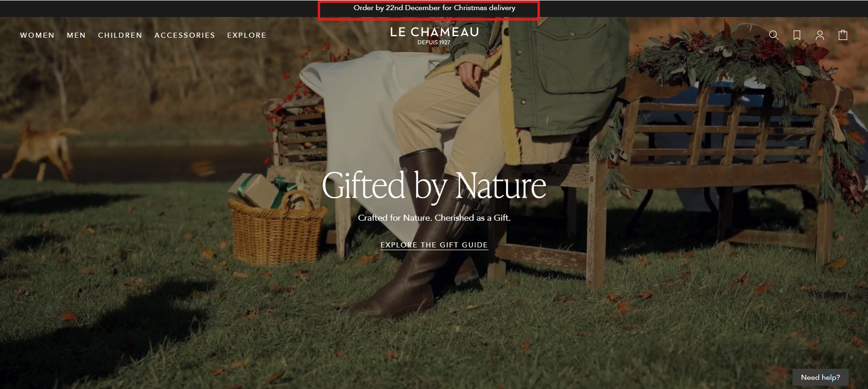Open the Need help? chat button
Viewport: 868px width, 389px height.
click(820, 378)
